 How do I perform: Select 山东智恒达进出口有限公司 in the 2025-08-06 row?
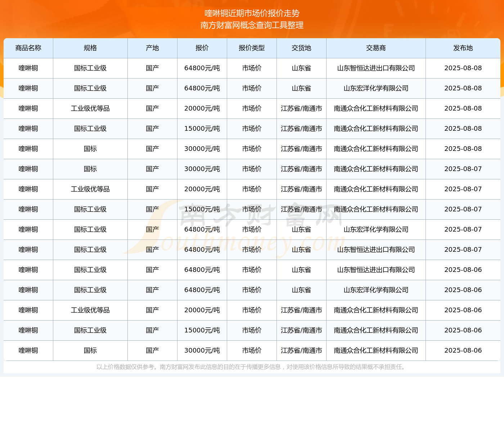tap(376, 270)
